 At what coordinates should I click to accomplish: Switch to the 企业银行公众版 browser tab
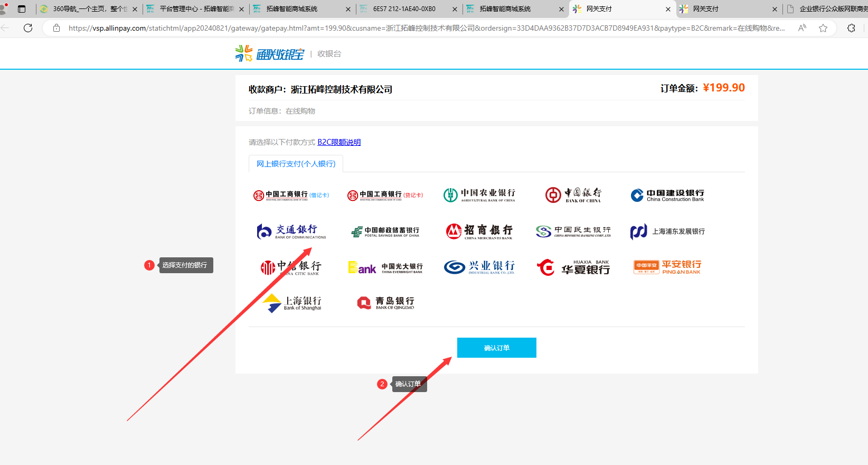826,9
